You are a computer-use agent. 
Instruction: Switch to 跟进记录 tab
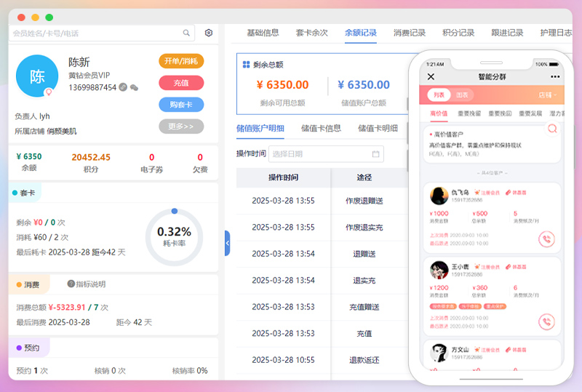click(x=507, y=33)
